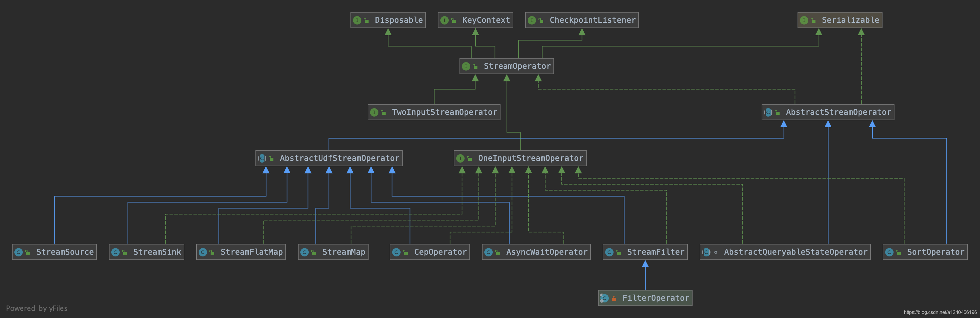Select the AbstractQueryableStateOperator label text
Image resolution: width=980 pixels, height=318 pixels.
[x=795, y=252]
